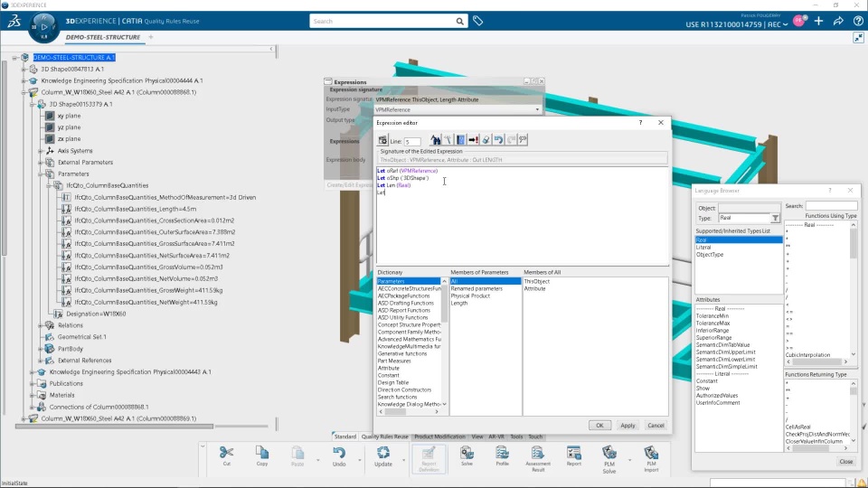Expand the Axis Systems node
The height and width of the screenshot is (488, 868).
pyautogui.click(x=41, y=151)
